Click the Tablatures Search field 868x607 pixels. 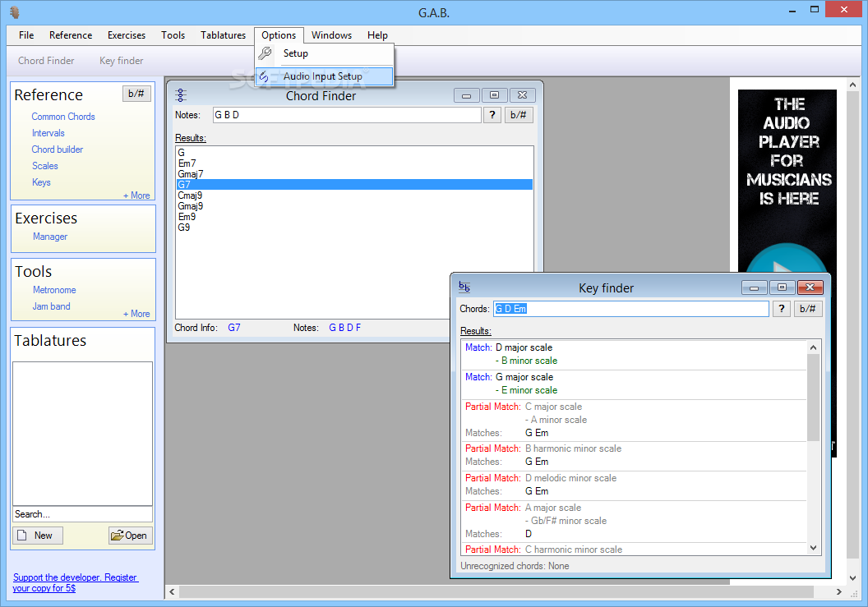(82, 514)
